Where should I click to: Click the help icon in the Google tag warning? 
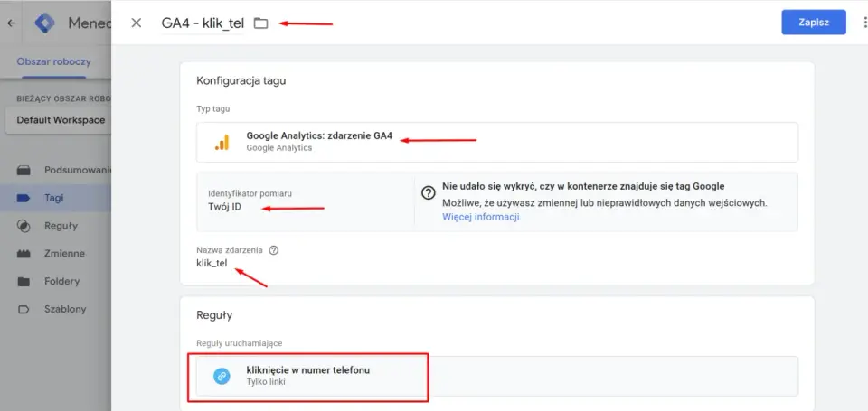point(429,192)
